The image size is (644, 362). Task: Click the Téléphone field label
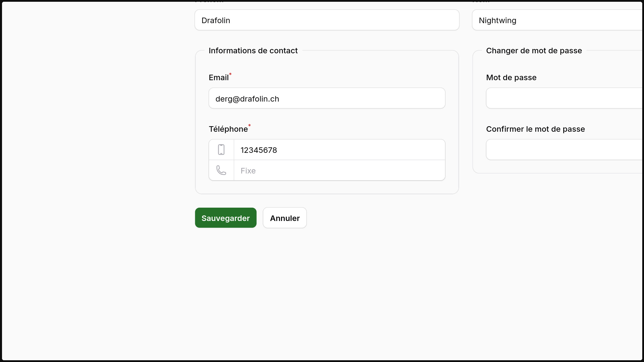228,129
